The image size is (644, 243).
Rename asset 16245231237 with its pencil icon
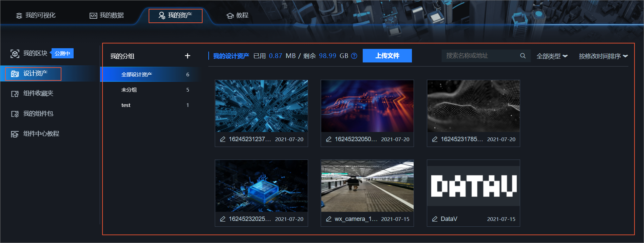tap(223, 139)
